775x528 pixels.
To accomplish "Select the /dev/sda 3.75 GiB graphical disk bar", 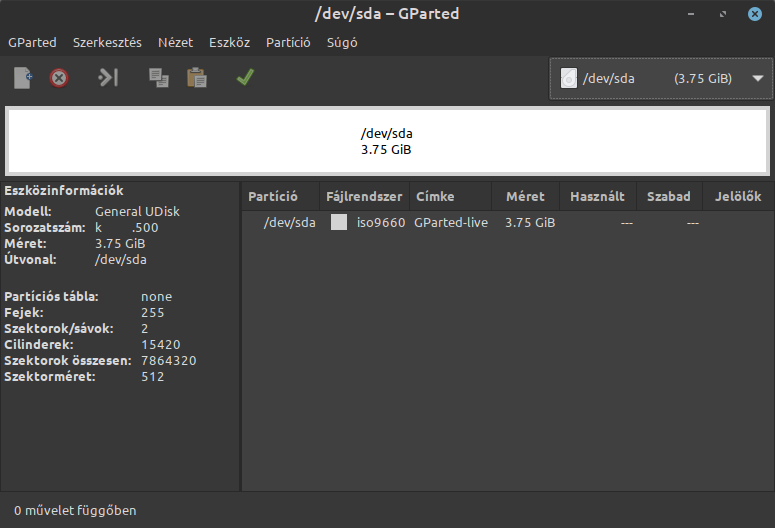I will coord(387,141).
